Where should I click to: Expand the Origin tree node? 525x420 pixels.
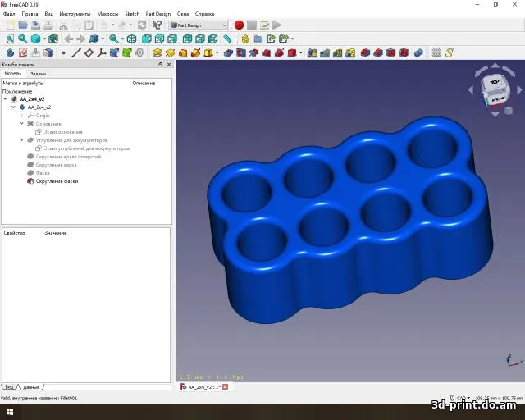[x=21, y=115]
